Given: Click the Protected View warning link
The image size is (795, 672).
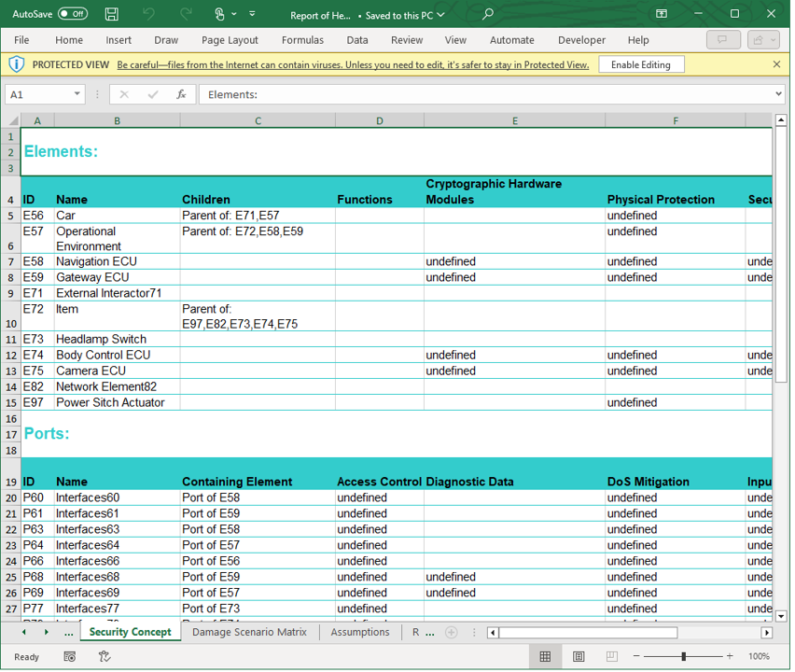Looking at the screenshot, I should click(353, 64).
